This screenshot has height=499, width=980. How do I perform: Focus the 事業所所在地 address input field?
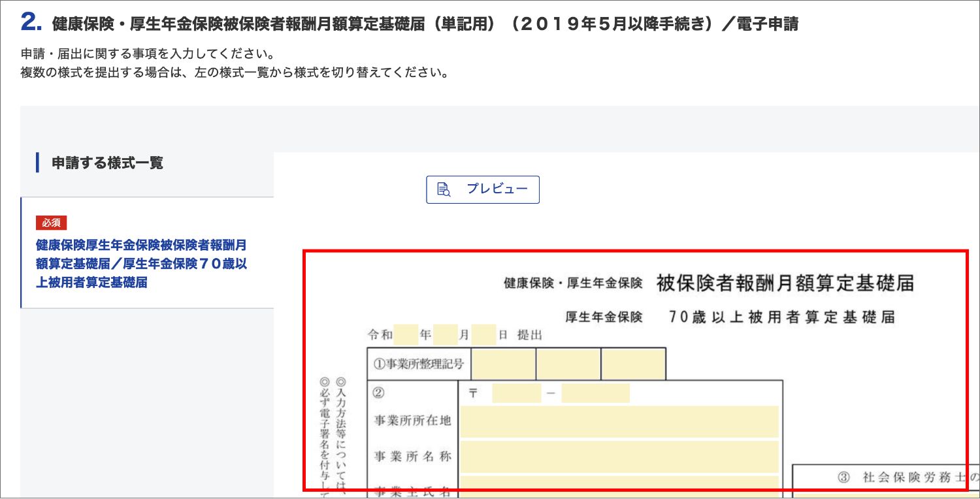[x=619, y=421]
